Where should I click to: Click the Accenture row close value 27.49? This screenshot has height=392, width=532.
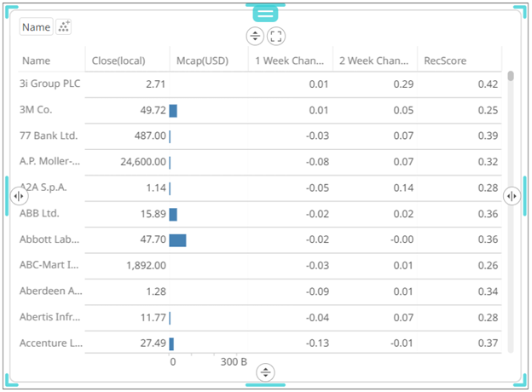tap(150, 343)
